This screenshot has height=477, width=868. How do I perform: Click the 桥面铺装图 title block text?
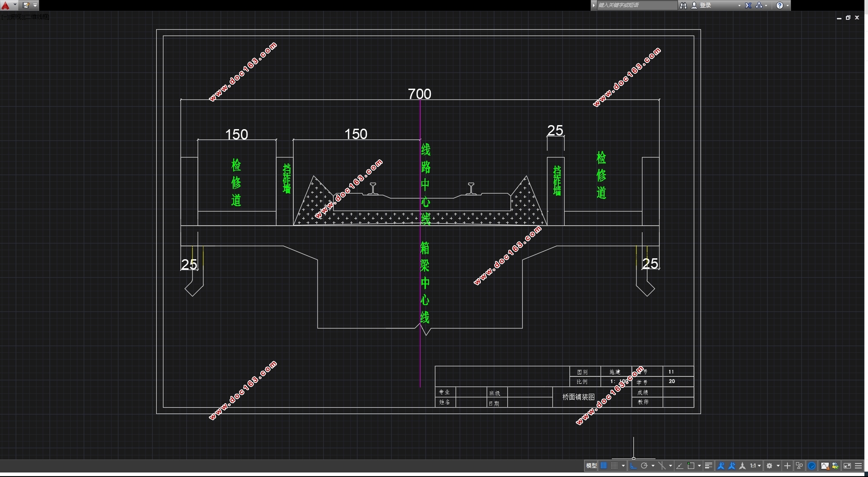point(579,397)
